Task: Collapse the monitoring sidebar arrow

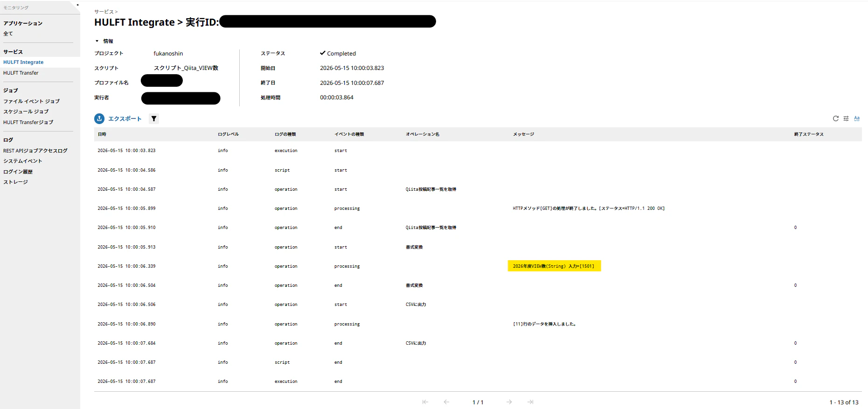Action: point(77,5)
